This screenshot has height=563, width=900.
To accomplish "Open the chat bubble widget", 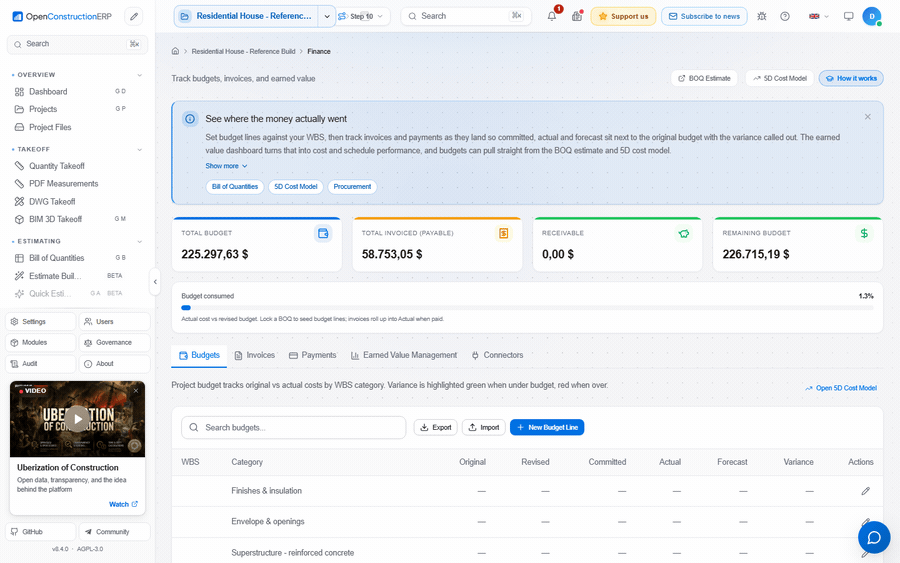I will tap(874, 537).
